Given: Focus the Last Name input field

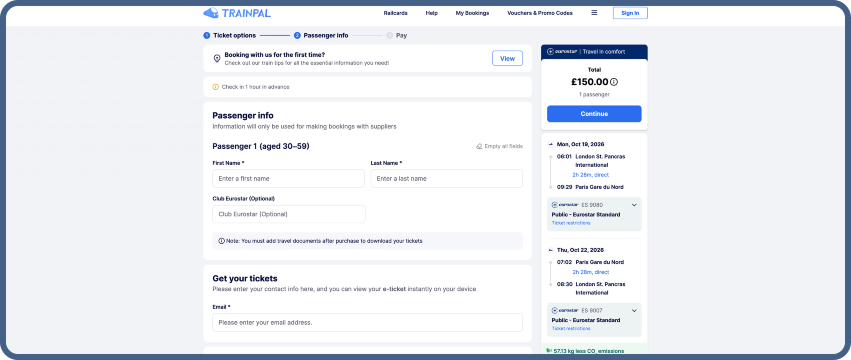Looking at the screenshot, I should click(x=447, y=179).
